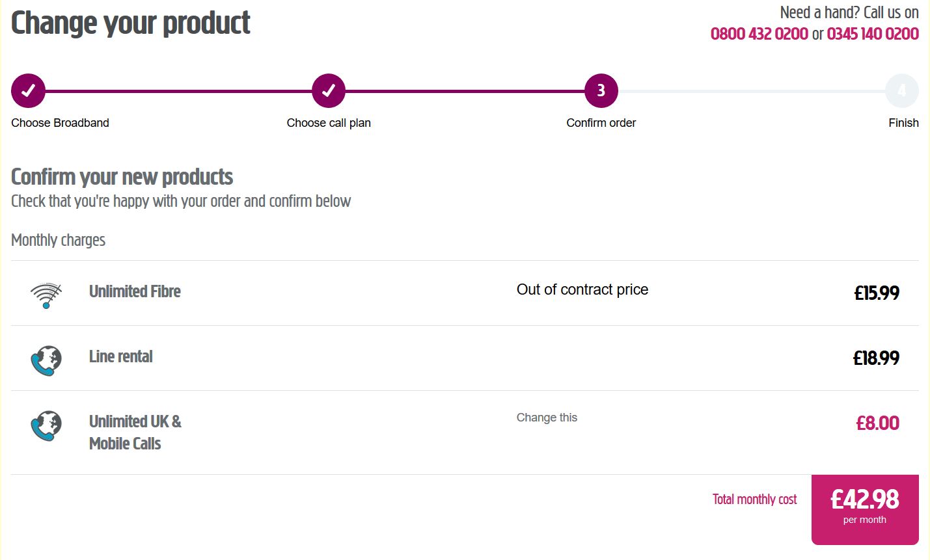This screenshot has height=560, width=930.
Task: Click the completed Choose call plan checkmark
Action: pos(329,91)
